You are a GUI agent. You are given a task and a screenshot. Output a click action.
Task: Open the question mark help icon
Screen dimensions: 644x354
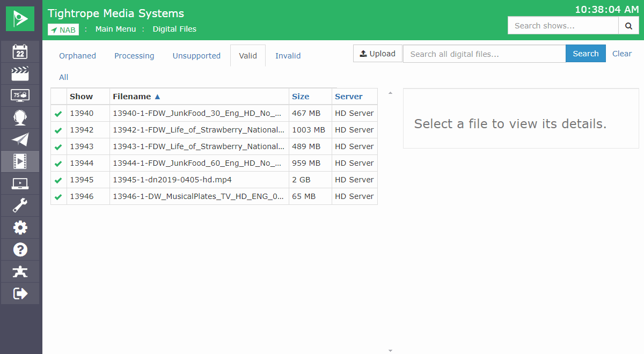point(20,249)
